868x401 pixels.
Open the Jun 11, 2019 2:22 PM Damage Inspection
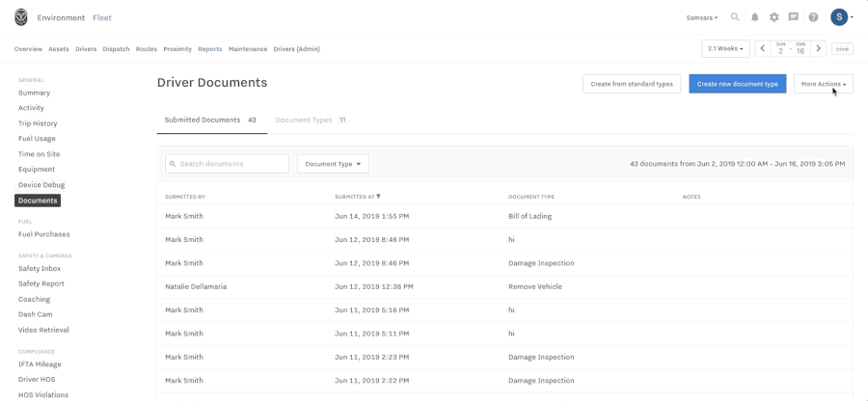pos(504,381)
